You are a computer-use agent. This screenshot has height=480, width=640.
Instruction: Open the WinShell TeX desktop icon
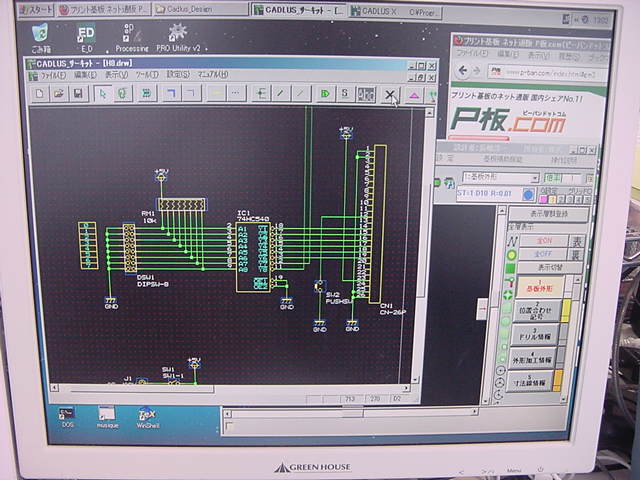pos(147,417)
